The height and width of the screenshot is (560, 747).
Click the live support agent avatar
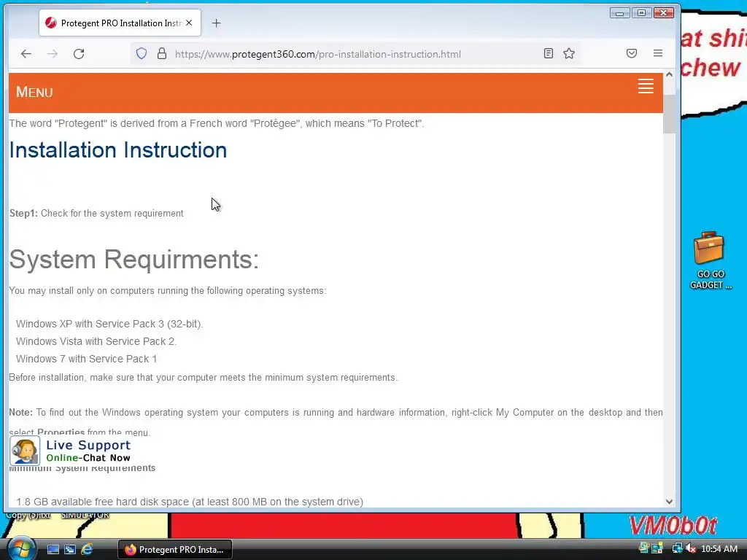point(24,451)
